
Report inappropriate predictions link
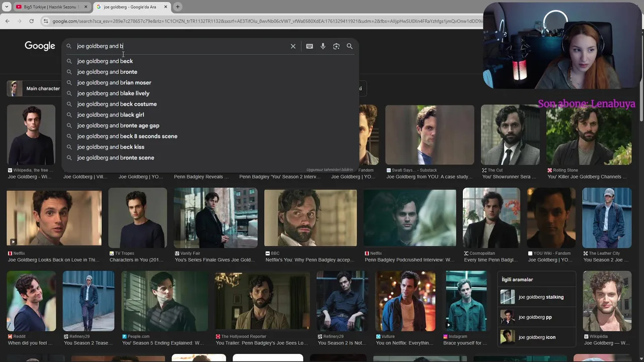click(x=330, y=170)
